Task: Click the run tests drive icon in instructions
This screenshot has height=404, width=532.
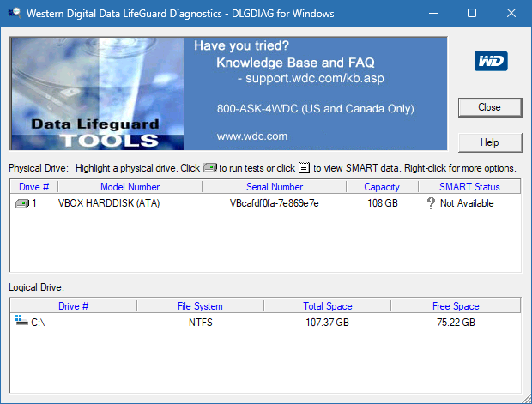Action: [209, 167]
